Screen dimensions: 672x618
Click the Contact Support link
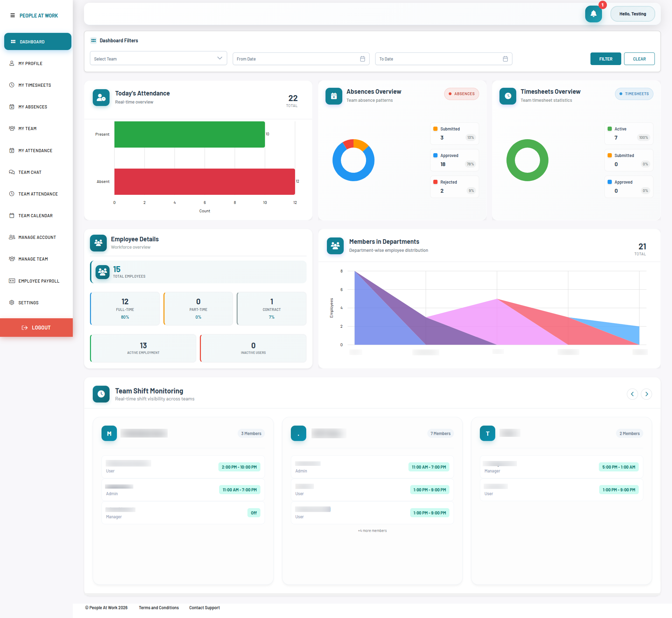pyautogui.click(x=204, y=608)
